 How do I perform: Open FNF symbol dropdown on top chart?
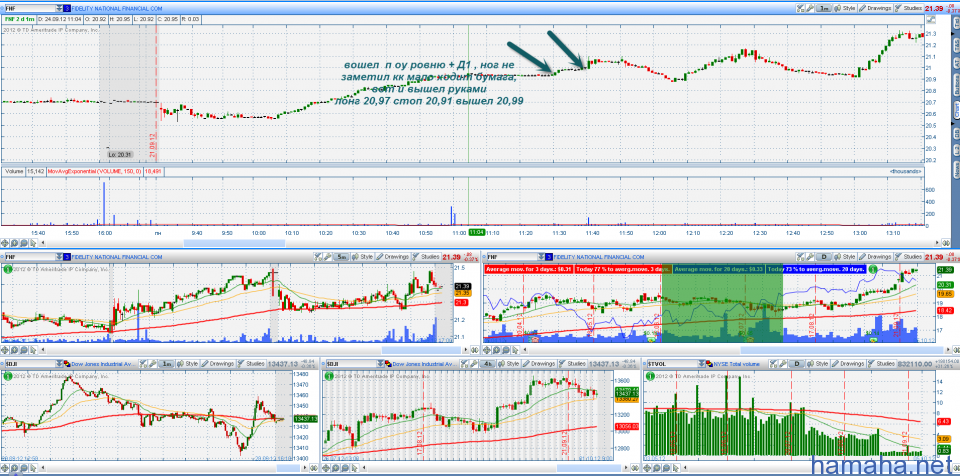tap(59, 8)
